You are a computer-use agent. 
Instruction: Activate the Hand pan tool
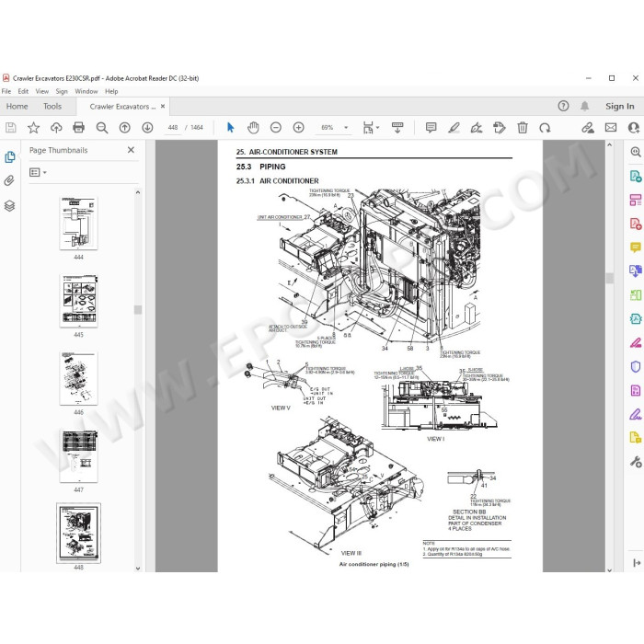(x=253, y=128)
